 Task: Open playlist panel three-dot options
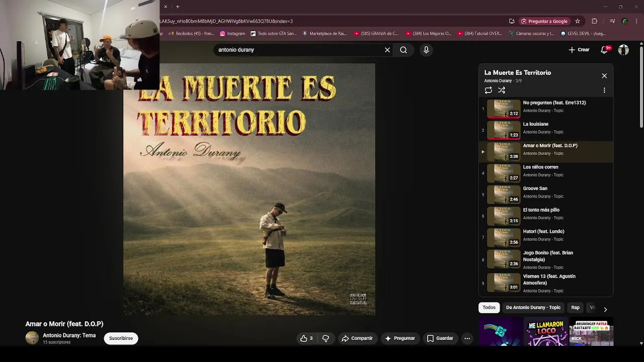point(604,90)
